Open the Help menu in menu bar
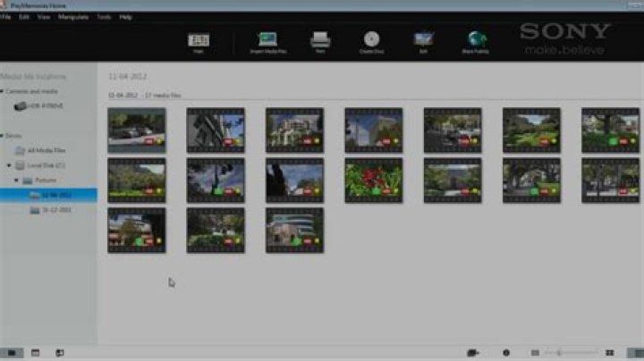This screenshot has height=361, width=644. (126, 17)
